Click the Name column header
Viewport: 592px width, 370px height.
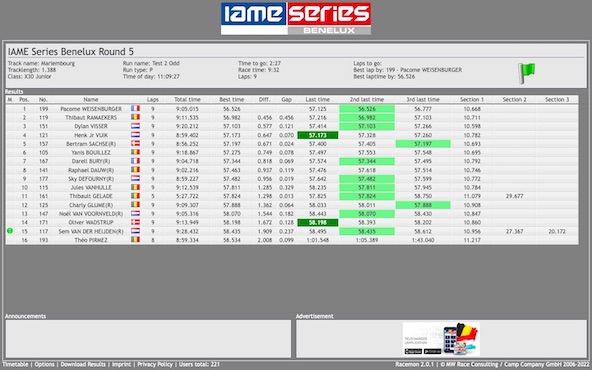coord(91,100)
